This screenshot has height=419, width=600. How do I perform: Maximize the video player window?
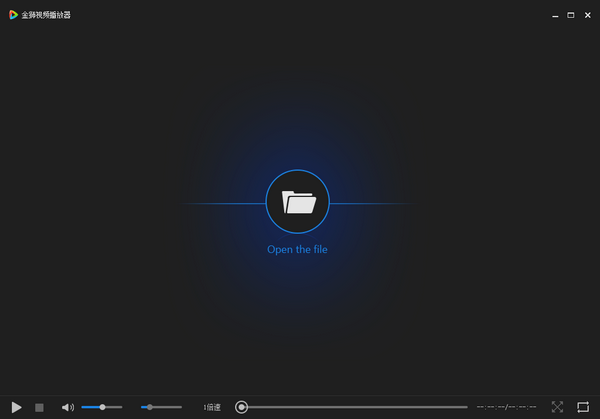point(571,15)
